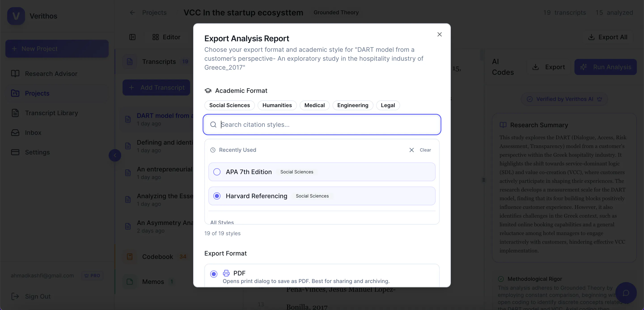
Task: Click the Inbox tray icon
Action: click(15, 133)
